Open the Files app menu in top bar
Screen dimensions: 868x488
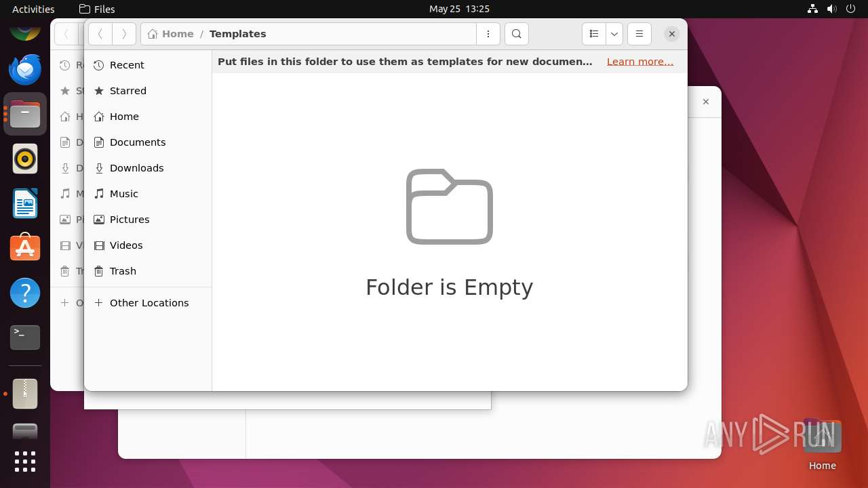(97, 9)
